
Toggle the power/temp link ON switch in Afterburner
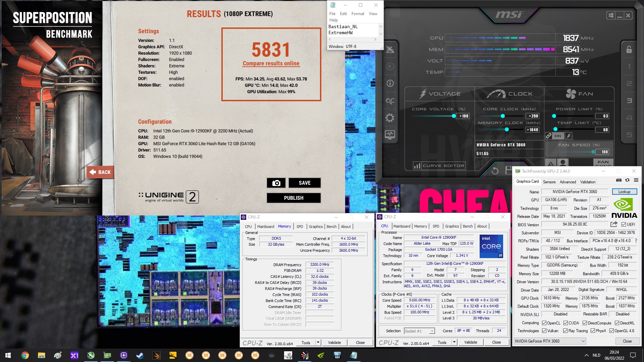coord(557,136)
